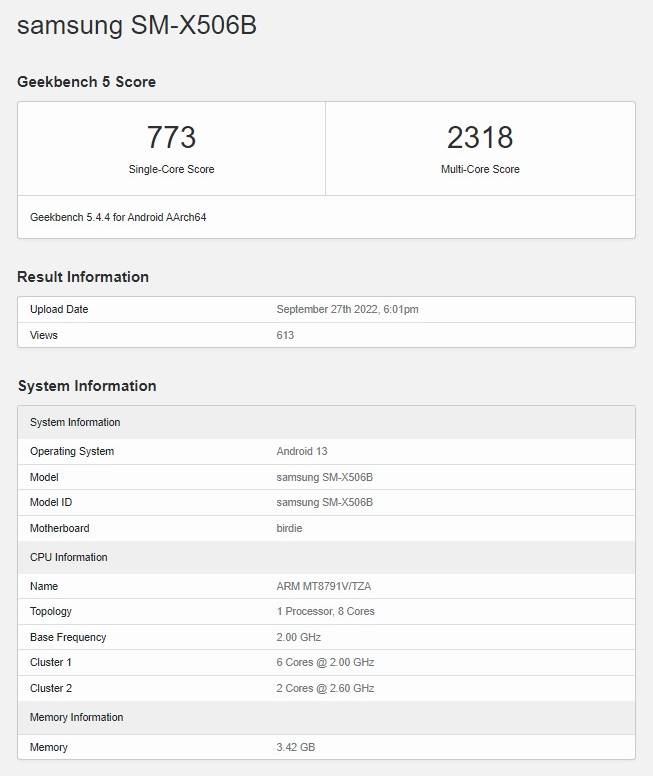Click the 'Memory' row label
Viewport: 653px width, 776px height.
tap(49, 747)
